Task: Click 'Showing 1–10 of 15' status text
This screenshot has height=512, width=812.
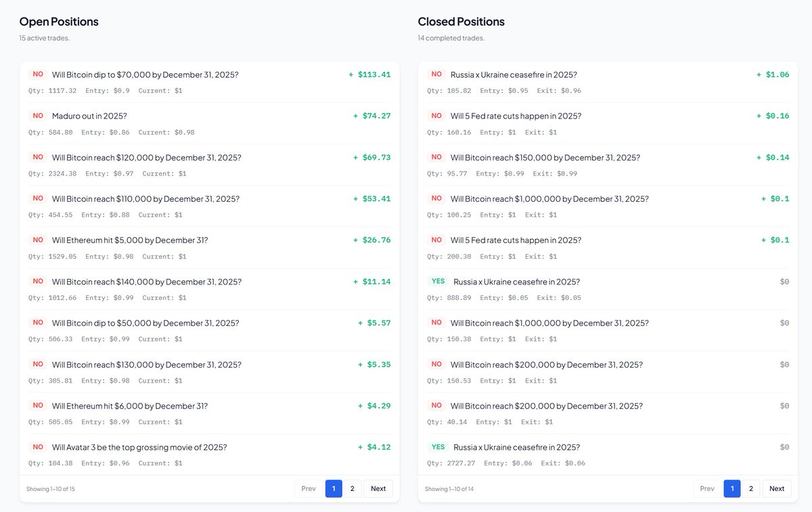Action: tap(51, 489)
